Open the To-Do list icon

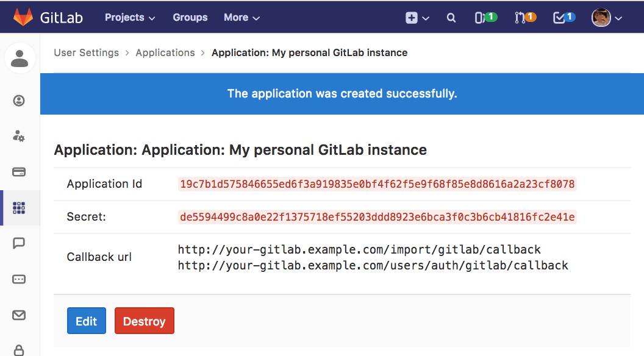(561, 17)
